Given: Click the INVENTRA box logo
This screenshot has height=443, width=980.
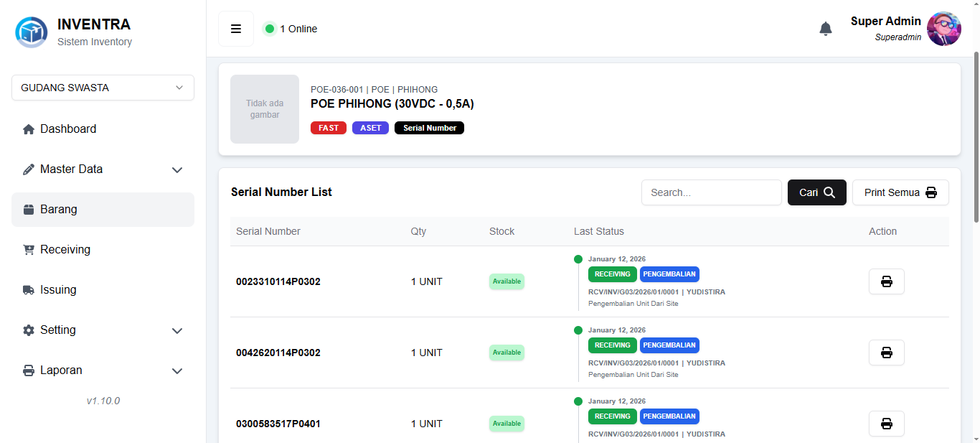Looking at the screenshot, I should pos(32,32).
